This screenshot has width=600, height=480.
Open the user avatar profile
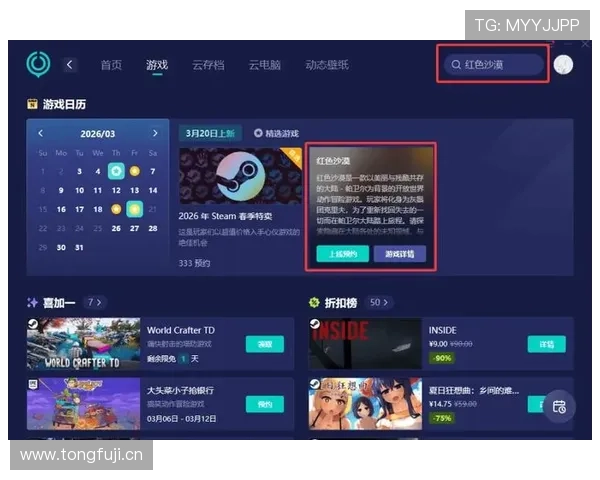(563, 65)
